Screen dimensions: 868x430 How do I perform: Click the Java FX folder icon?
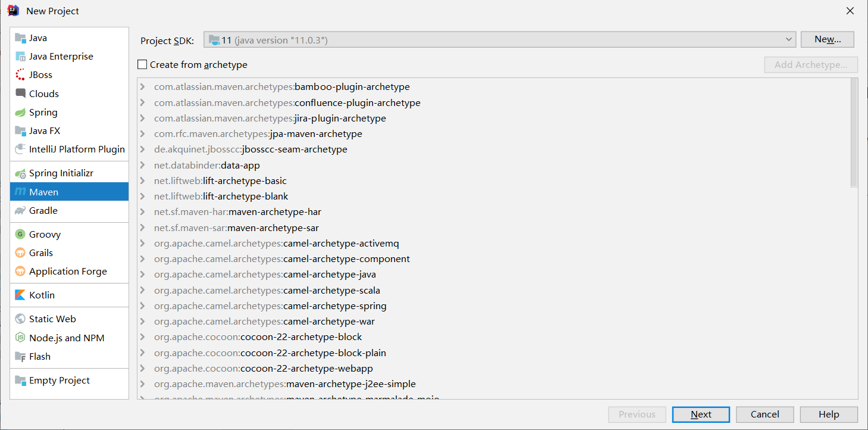20,130
